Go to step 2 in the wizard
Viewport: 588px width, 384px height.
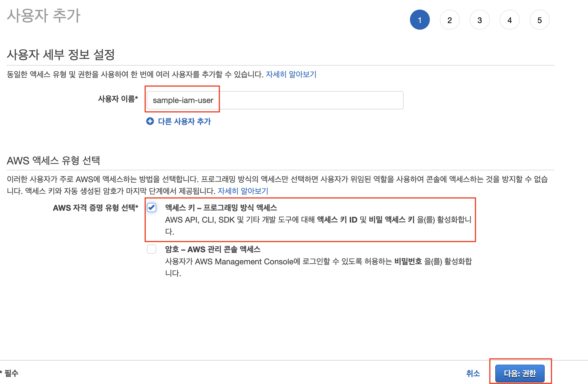pos(450,20)
